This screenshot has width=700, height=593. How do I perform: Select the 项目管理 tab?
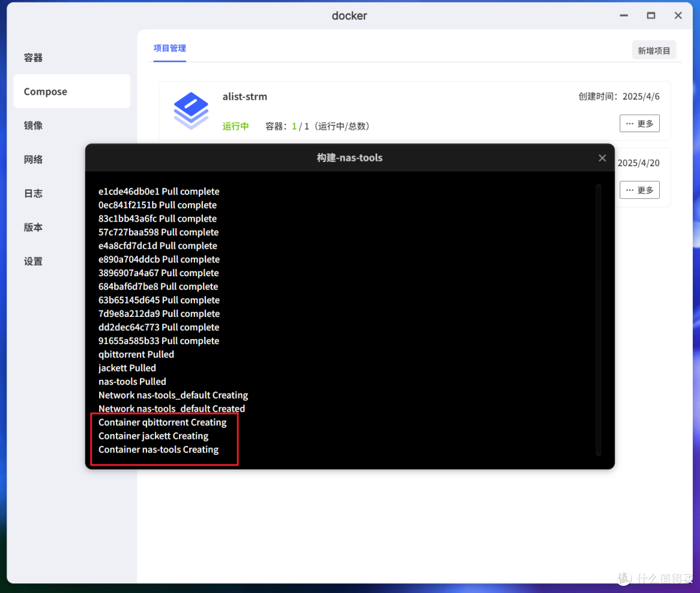coord(170,48)
